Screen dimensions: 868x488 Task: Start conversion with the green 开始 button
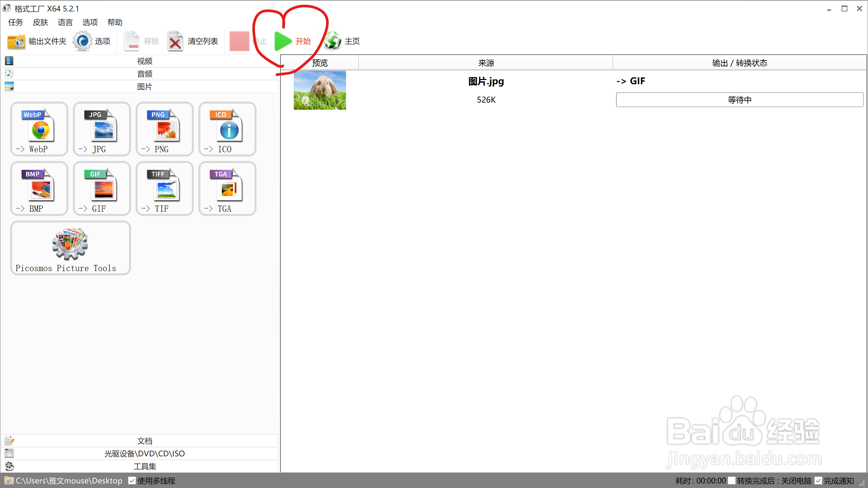(292, 41)
